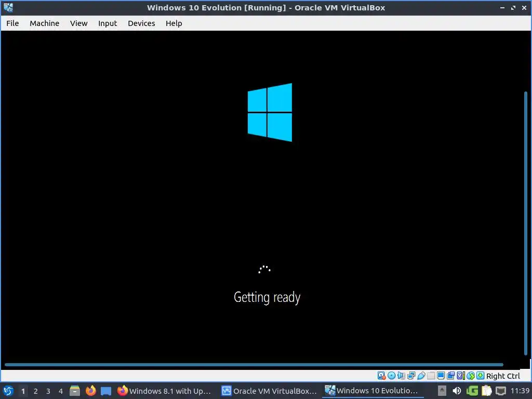Select Windows 10 Evolutio... taskbar entry
This screenshot has height=399, width=532.
(372, 391)
